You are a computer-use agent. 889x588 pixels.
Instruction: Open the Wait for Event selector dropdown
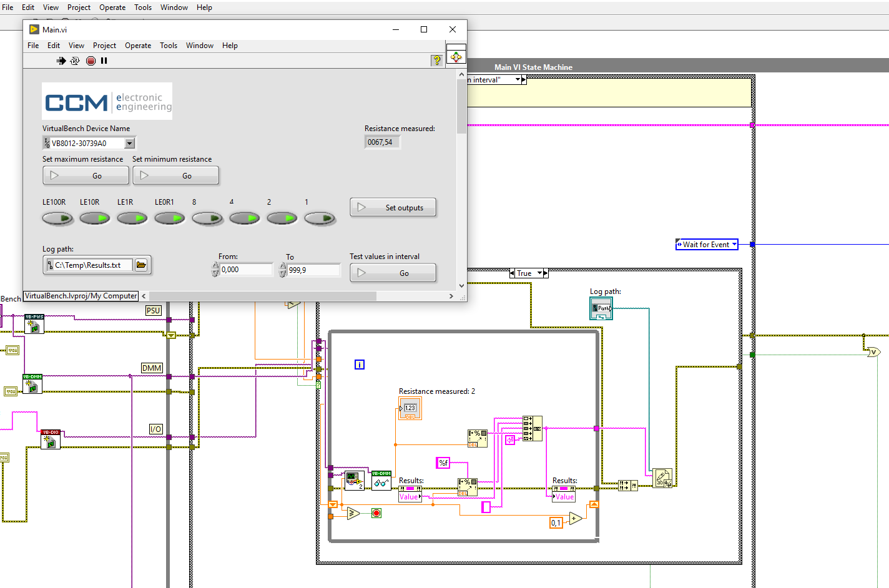click(734, 244)
